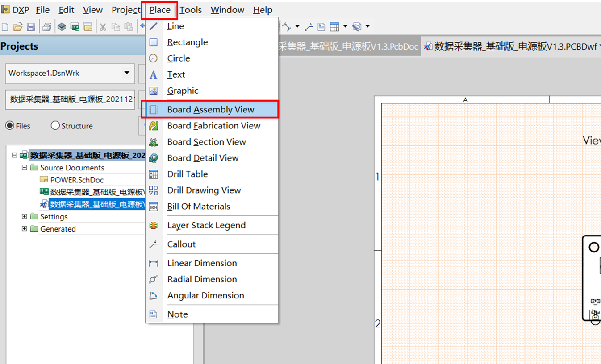Image resolution: width=601 pixels, height=364 pixels.
Task: Open dropdown arrow beside the pencil drawing icon
Action: point(367,27)
